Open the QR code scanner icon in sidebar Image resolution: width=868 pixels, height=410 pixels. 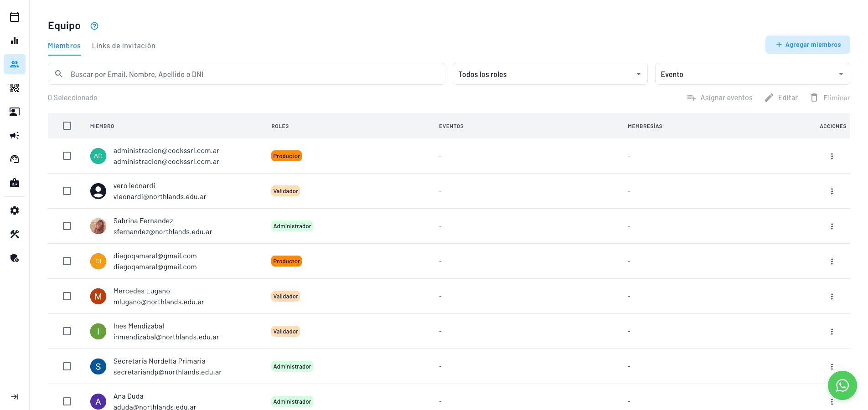coord(15,88)
